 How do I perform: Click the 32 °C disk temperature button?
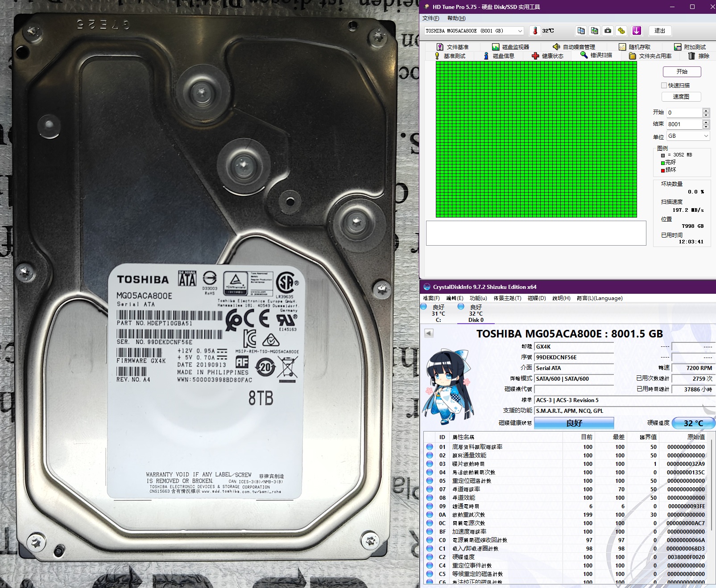point(693,423)
